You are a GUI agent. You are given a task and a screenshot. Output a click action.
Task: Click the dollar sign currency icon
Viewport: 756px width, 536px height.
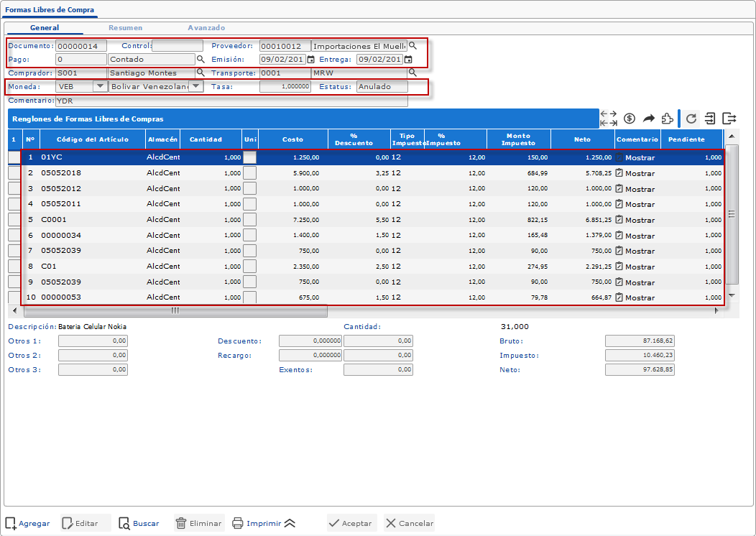(x=630, y=119)
